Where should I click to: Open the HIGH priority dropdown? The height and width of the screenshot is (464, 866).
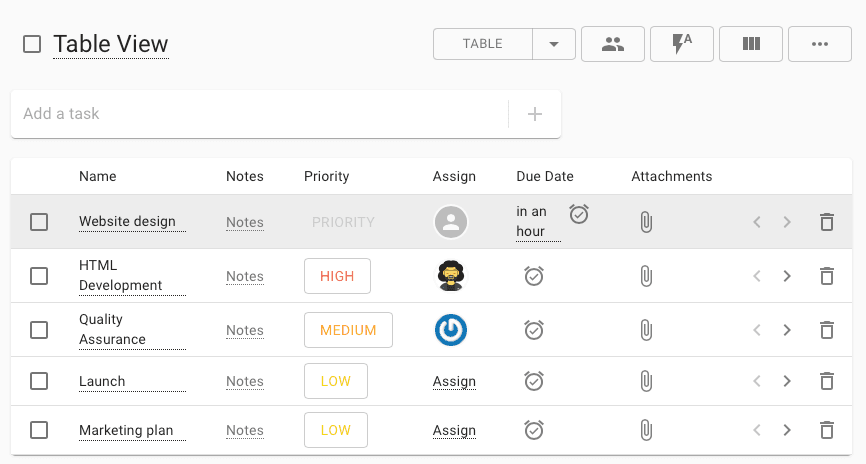(x=337, y=276)
